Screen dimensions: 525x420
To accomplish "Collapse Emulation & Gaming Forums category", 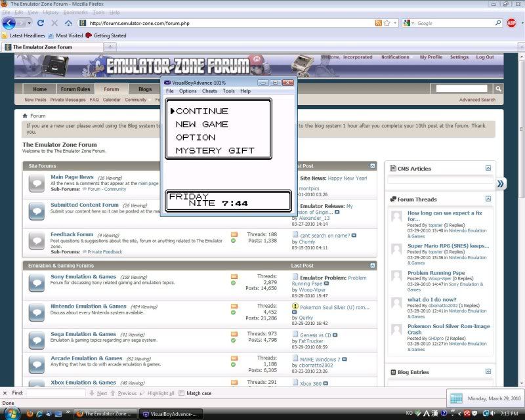I will 373,266.
